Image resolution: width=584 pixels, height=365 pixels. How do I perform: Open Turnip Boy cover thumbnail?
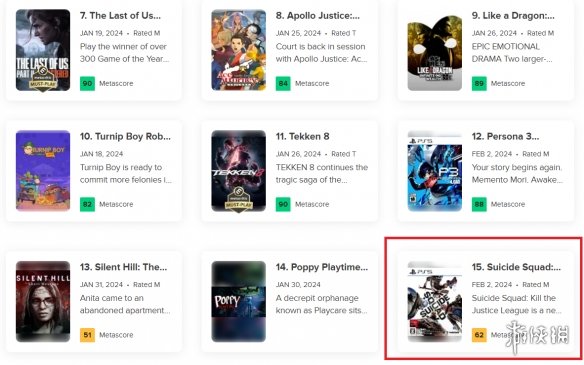[43, 171]
